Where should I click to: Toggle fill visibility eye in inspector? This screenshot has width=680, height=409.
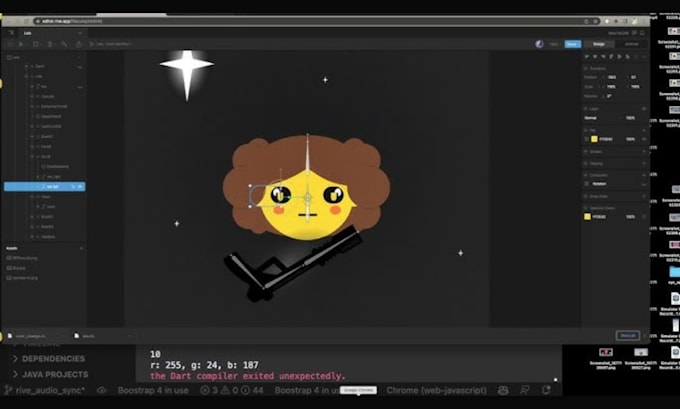[x=644, y=139]
